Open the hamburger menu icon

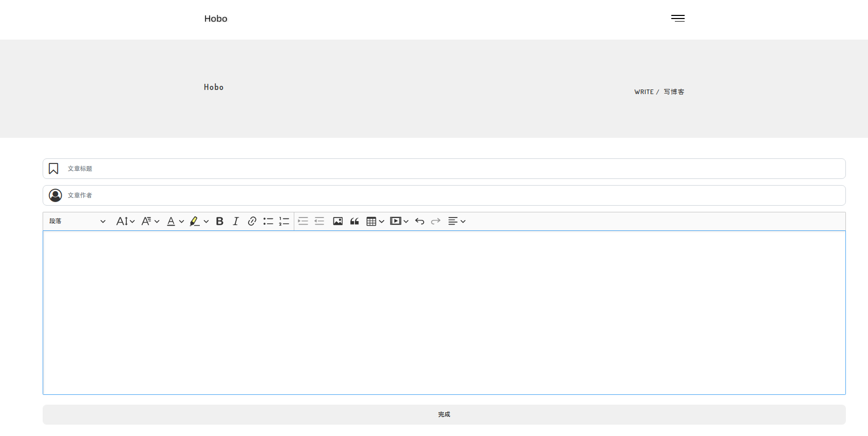coord(677,19)
